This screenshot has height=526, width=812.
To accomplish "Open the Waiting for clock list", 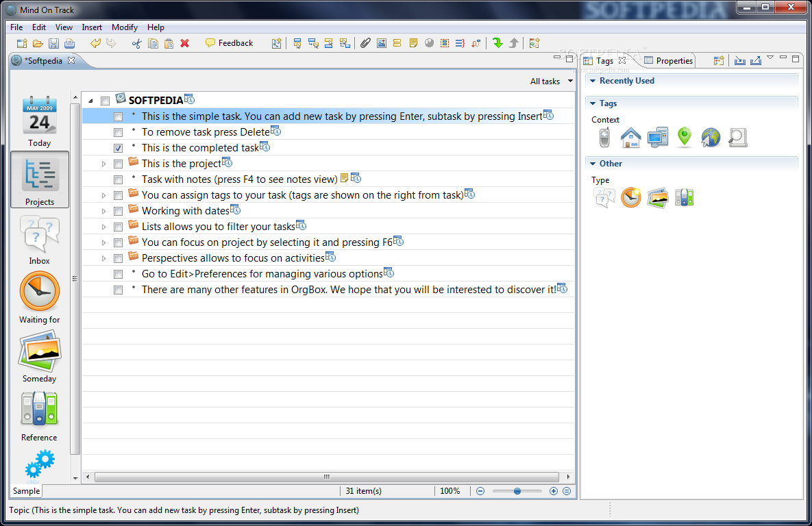I will tap(39, 298).
